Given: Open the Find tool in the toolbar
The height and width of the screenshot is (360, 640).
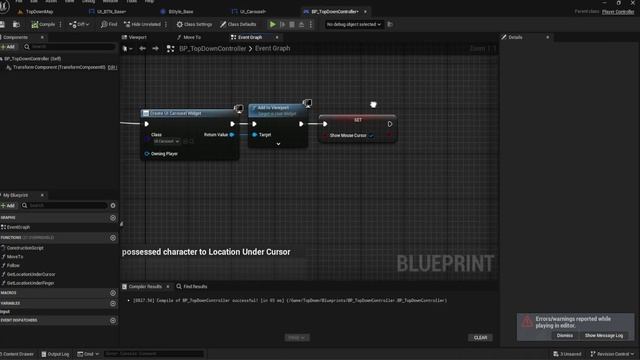Looking at the screenshot, I should click(109, 24).
